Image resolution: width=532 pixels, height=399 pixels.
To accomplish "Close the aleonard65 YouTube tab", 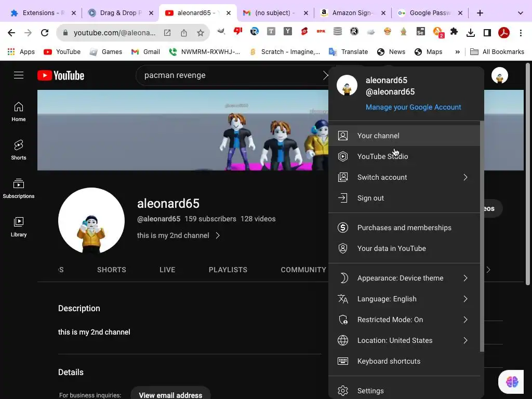I will [229, 13].
